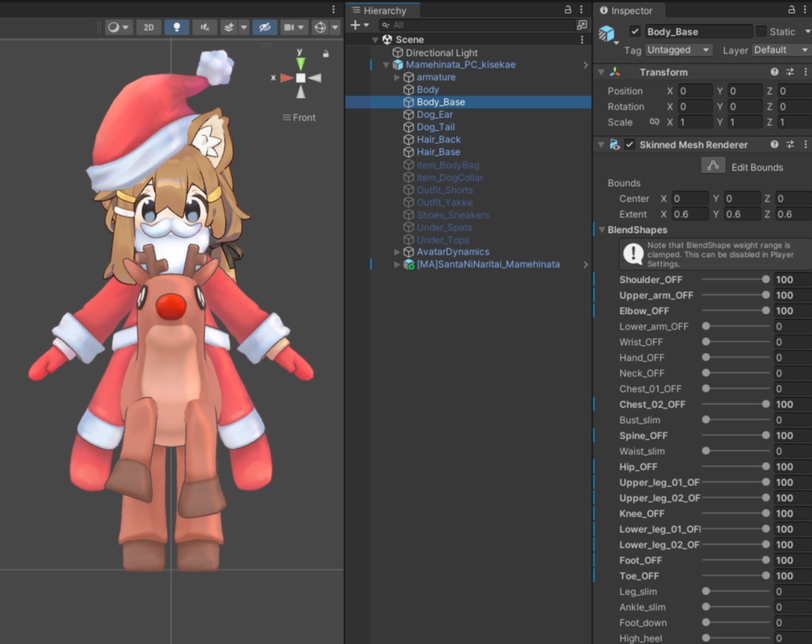Select disabled Outfit_Yakke object

pos(444,202)
